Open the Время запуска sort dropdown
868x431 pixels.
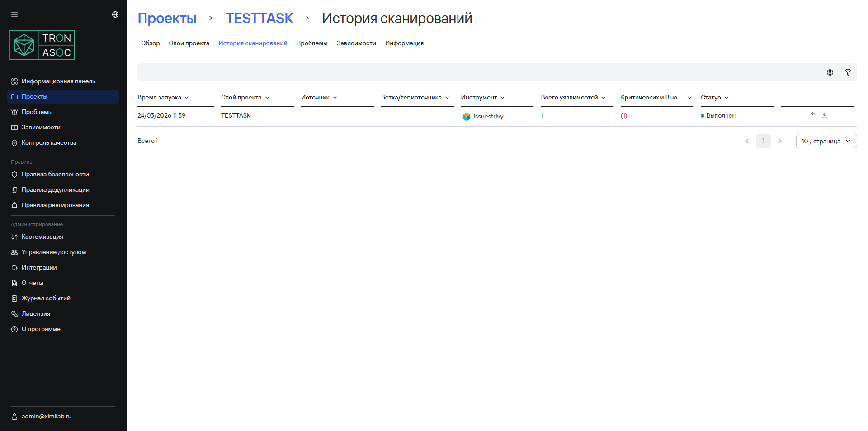coord(187,98)
